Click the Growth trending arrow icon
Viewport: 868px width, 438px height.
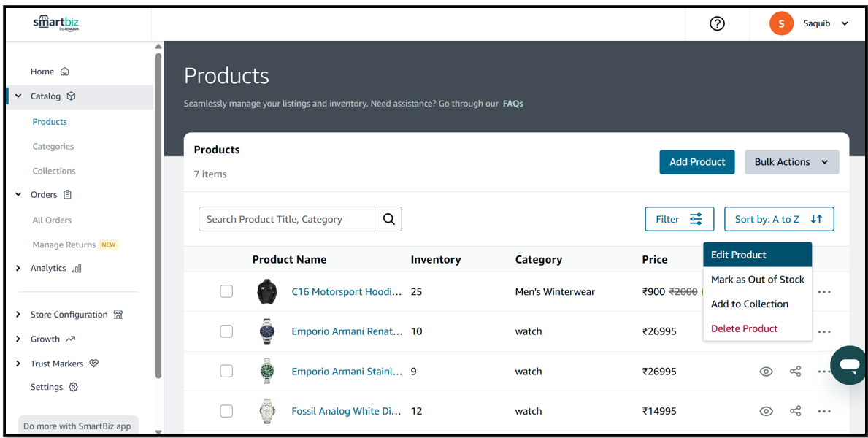[x=70, y=339]
